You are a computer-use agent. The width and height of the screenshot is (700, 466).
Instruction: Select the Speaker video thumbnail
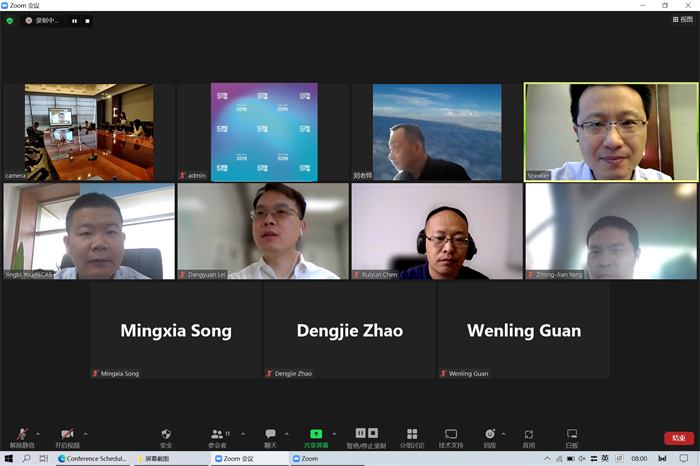598,132
